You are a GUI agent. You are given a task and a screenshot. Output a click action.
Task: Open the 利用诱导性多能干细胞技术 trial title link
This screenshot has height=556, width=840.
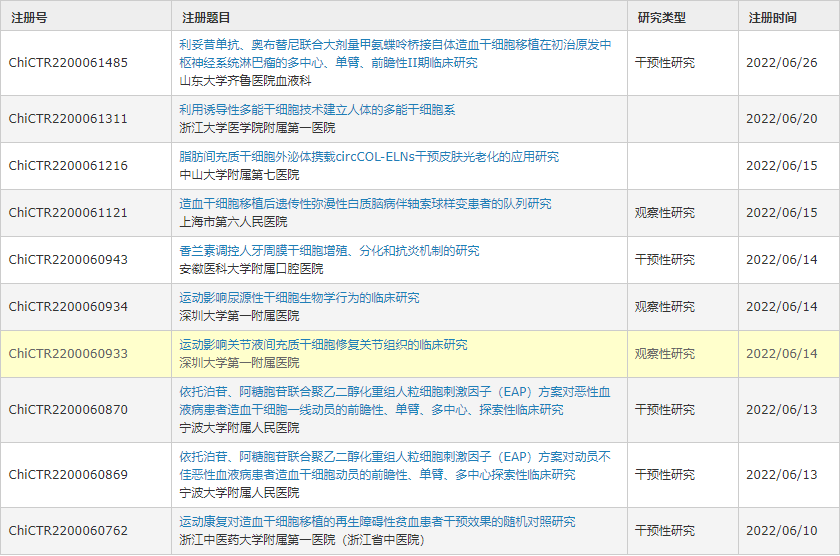(317, 110)
